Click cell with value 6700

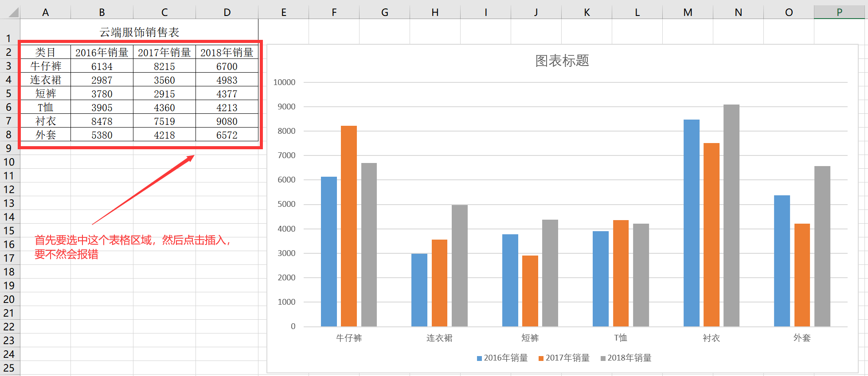[x=227, y=66]
